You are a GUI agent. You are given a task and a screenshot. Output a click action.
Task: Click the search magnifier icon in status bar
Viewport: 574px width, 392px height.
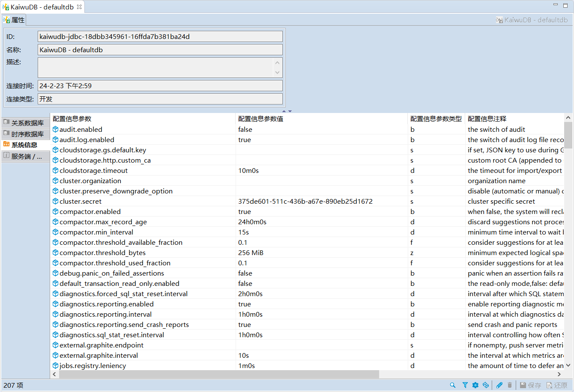pos(453,385)
